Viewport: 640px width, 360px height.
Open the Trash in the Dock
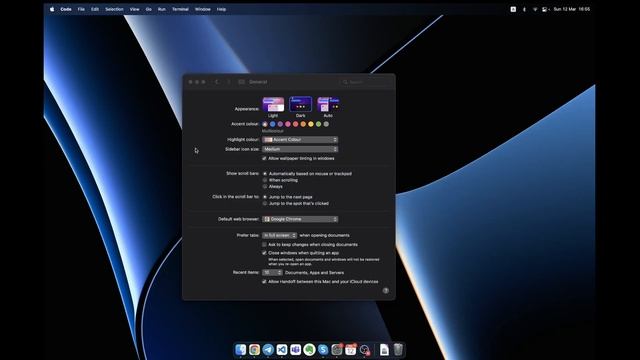pos(398,350)
